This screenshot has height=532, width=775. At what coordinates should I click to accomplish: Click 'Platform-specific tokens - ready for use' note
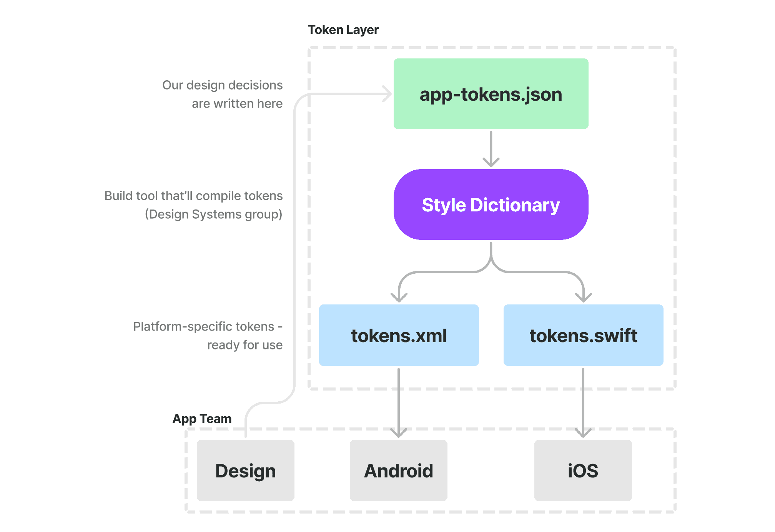208,336
